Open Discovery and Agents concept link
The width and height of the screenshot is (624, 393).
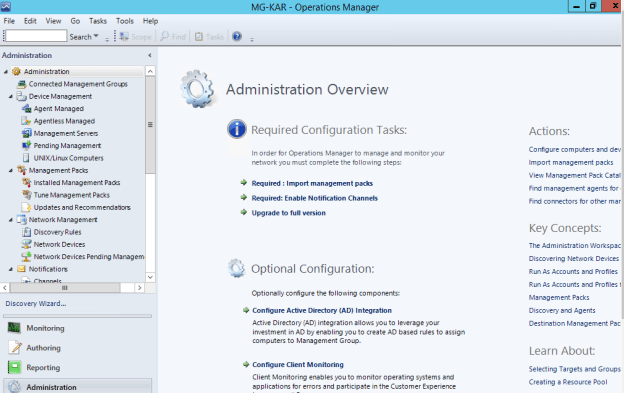click(562, 310)
